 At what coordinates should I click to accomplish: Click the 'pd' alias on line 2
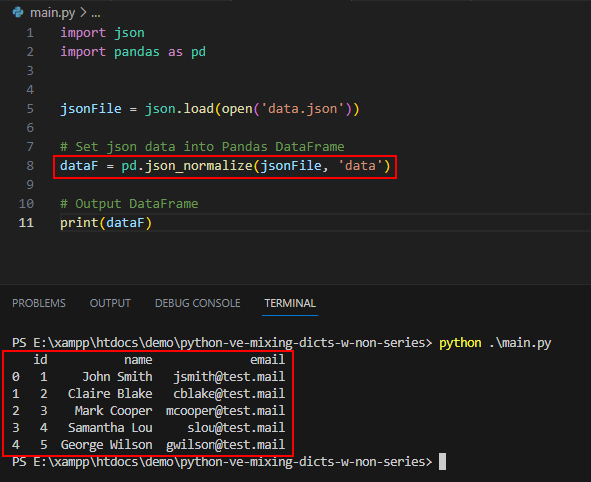[x=198, y=52]
